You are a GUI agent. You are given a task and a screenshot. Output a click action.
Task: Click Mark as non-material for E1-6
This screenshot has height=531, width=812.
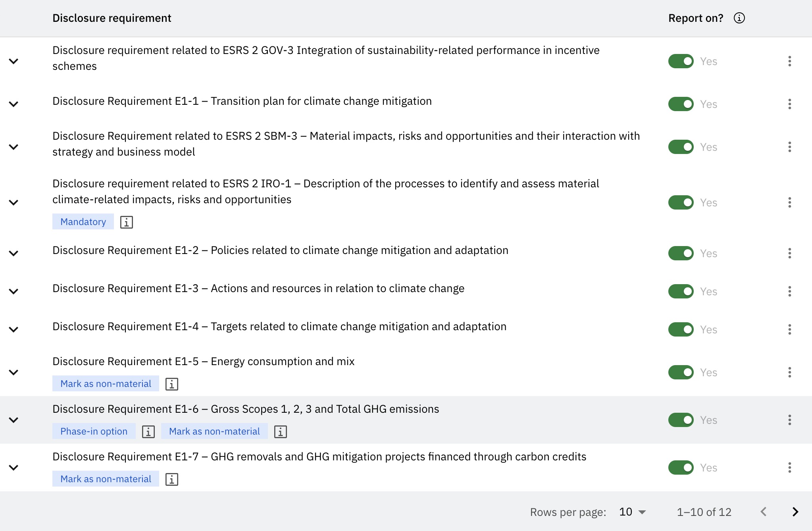214,431
